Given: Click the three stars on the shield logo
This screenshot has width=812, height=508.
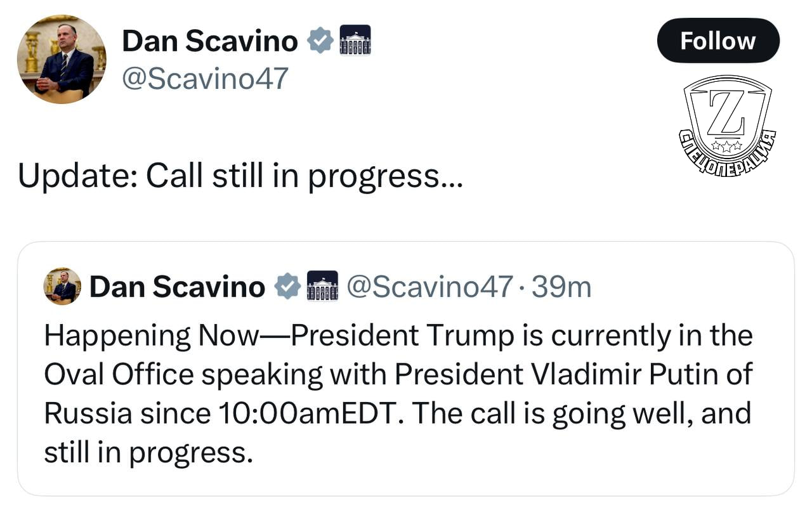Looking at the screenshot, I should click(x=726, y=145).
